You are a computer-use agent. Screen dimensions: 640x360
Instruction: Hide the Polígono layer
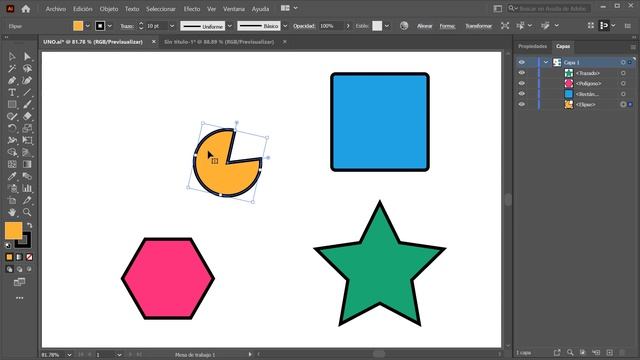[522, 83]
